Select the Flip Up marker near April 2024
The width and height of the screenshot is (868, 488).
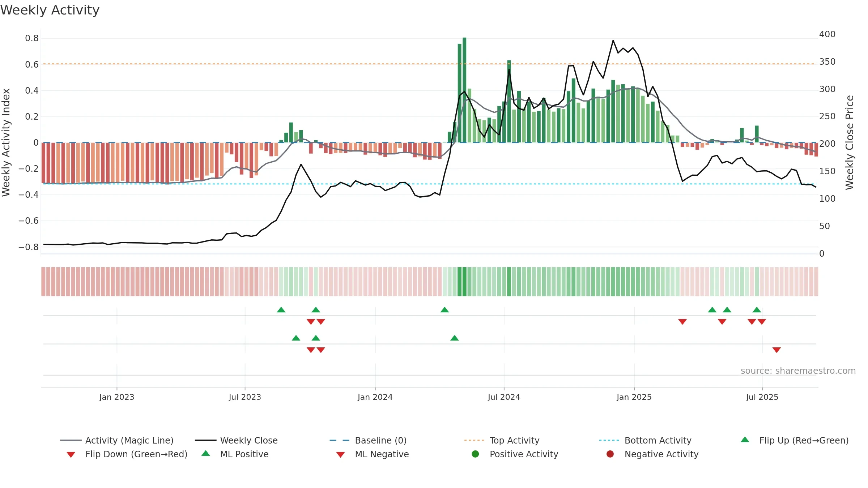coord(445,310)
